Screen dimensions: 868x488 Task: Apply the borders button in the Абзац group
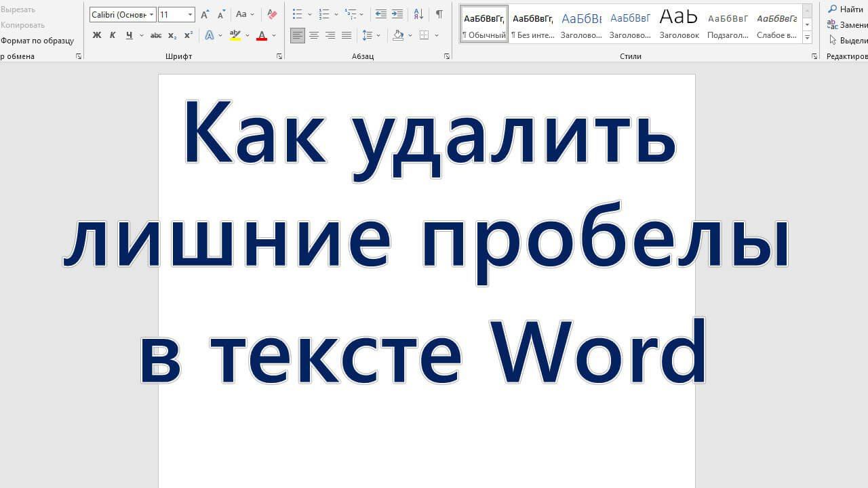click(425, 35)
